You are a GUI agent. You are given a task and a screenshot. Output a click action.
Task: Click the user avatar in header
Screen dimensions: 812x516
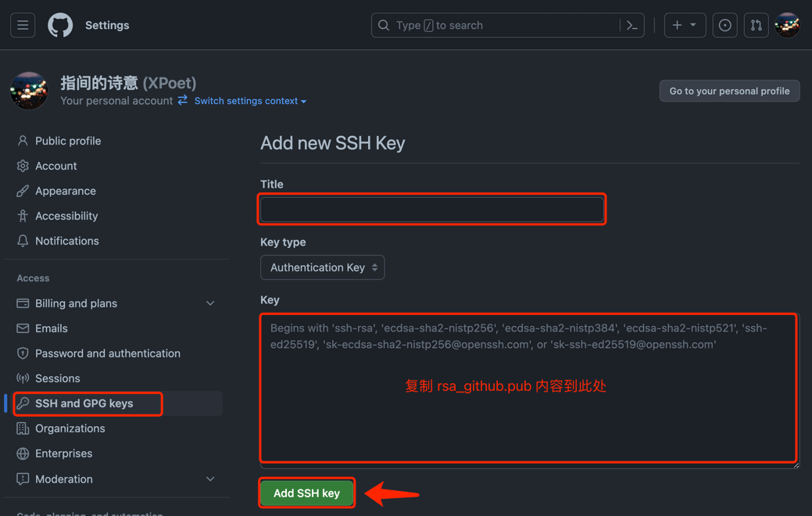click(787, 26)
